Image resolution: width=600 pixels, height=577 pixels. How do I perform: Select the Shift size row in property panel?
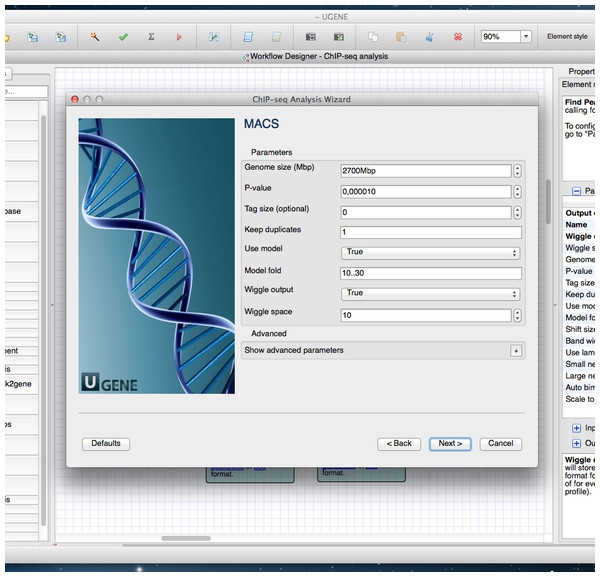(579, 329)
